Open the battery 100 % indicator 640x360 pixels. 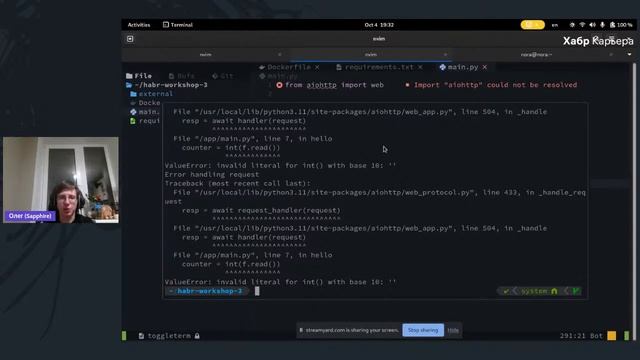[x=621, y=25]
